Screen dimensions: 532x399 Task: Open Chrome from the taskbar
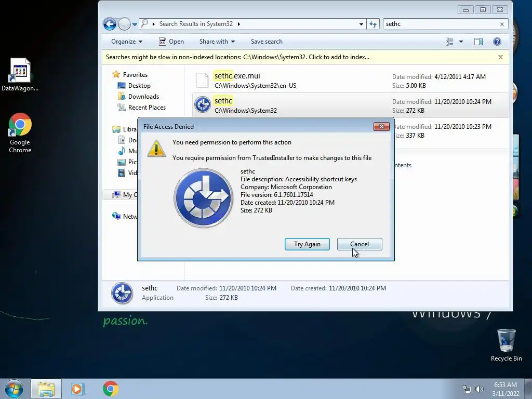click(110, 389)
